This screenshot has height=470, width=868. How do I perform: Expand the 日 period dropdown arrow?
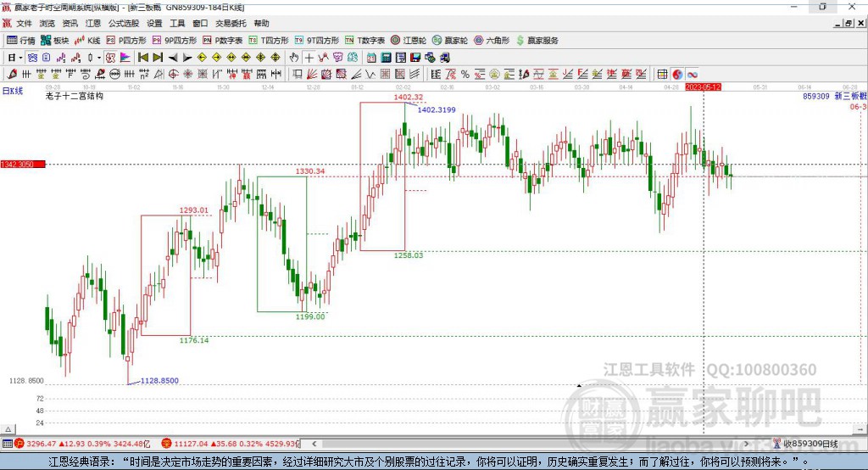tap(20, 58)
